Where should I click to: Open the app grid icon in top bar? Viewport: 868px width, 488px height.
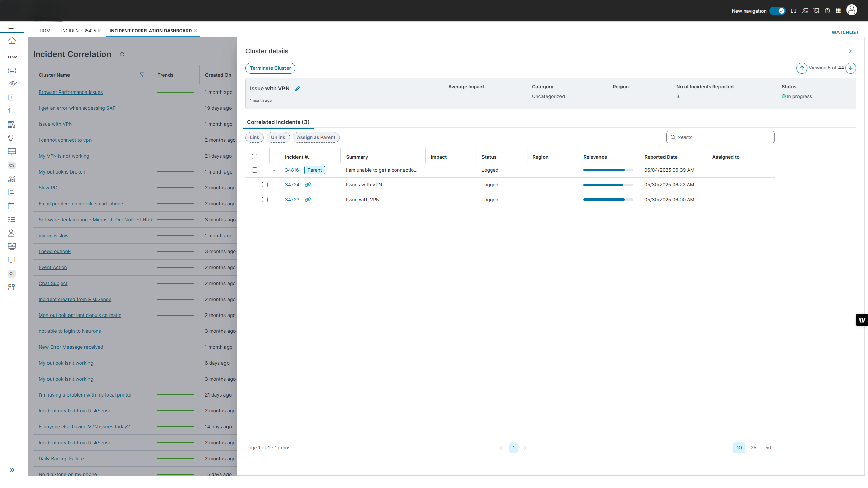[x=839, y=11]
